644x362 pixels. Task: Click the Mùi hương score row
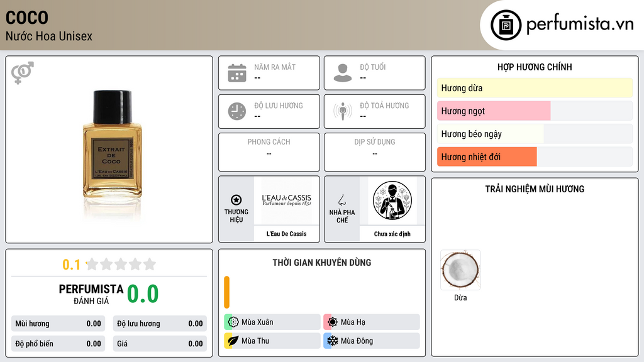(x=58, y=324)
